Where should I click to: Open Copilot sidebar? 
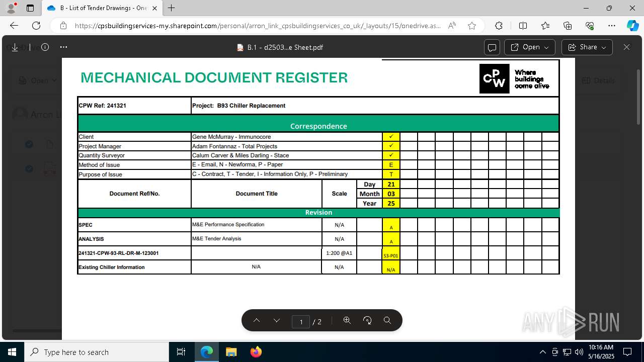coord(632,26)
